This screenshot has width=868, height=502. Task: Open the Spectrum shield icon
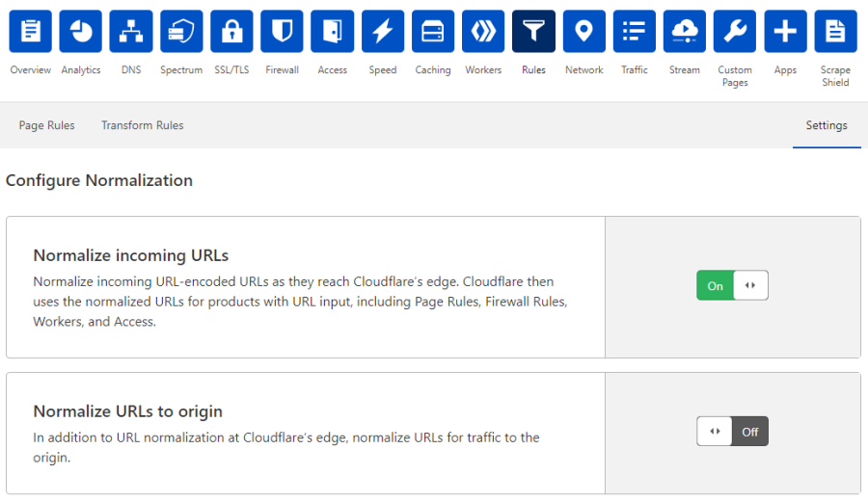coord(181,31)
